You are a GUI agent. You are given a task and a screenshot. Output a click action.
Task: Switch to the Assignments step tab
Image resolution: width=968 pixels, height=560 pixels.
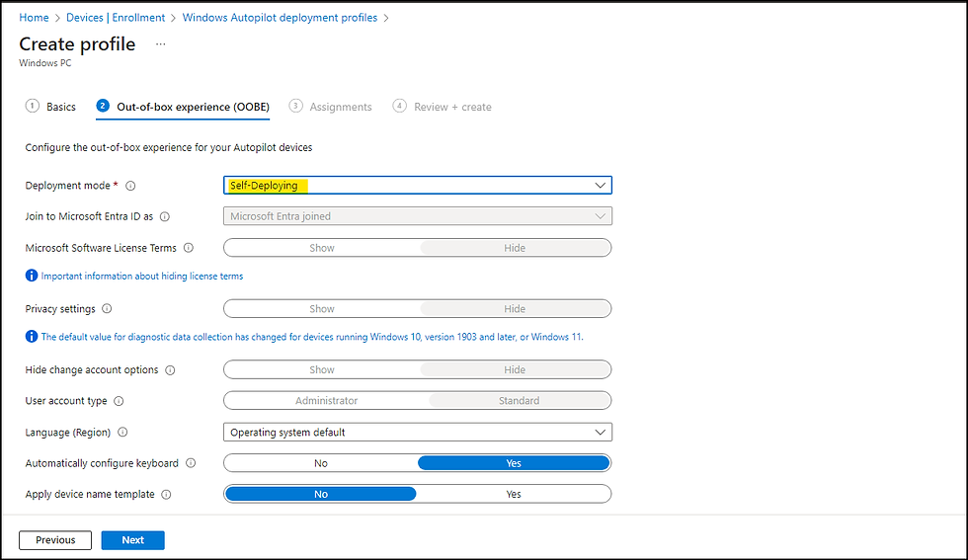[x=330, y=107]
